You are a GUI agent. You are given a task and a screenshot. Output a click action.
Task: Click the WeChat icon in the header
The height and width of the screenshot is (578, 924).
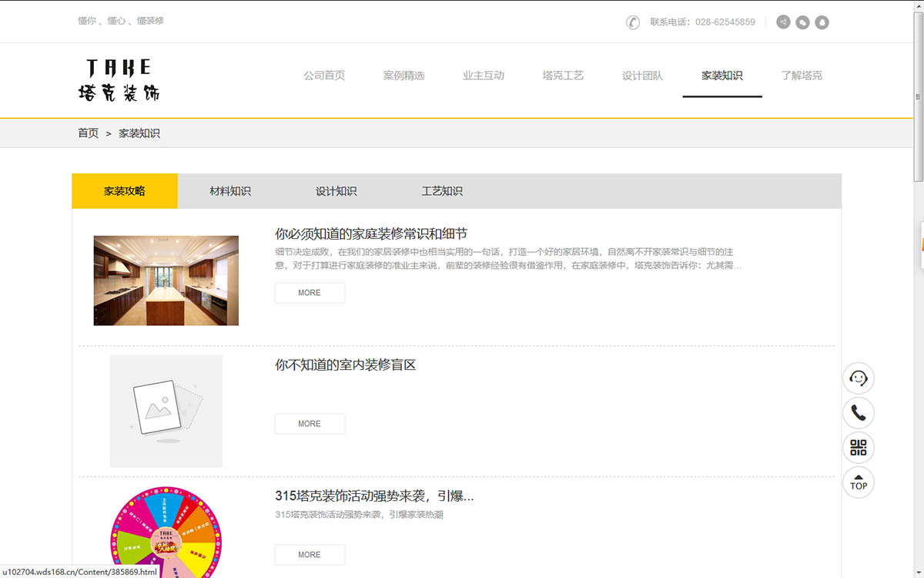pyautogui.click(x=802, y=22)
